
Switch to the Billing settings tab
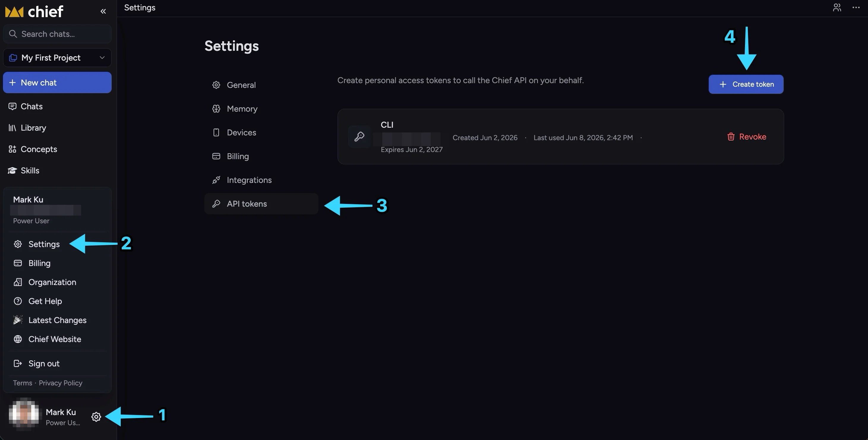pos(261,156)
